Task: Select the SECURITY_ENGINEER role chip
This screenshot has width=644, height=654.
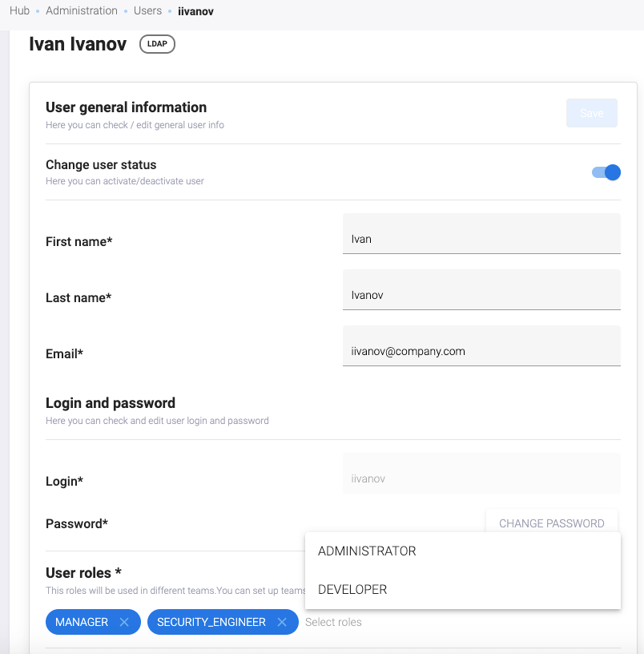Action: (211, 622)
